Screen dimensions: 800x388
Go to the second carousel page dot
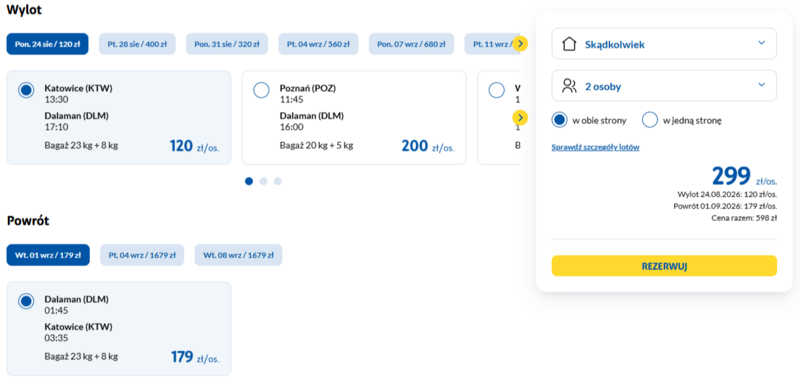pos(263,181)
